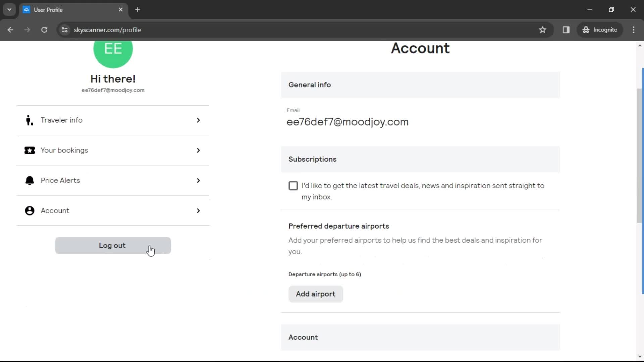
Task: Click the Your bookings icon
Action: [30, 150]
